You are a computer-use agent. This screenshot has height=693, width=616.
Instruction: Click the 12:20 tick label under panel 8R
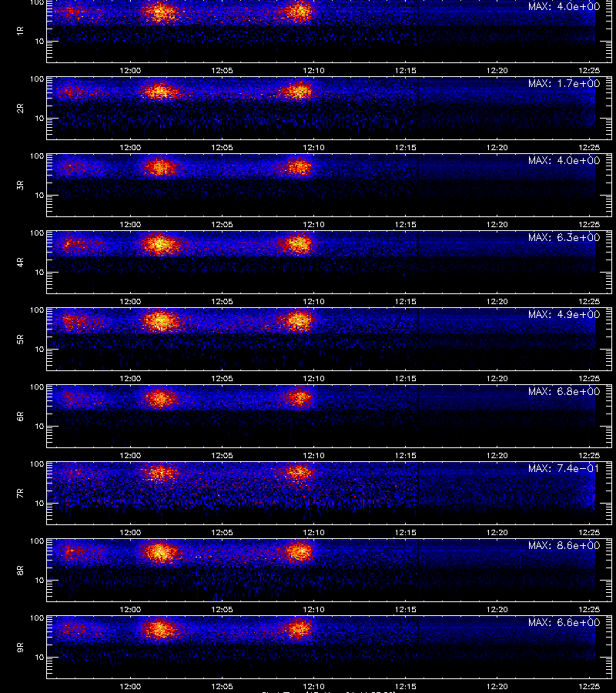click(x=497, y=610)
